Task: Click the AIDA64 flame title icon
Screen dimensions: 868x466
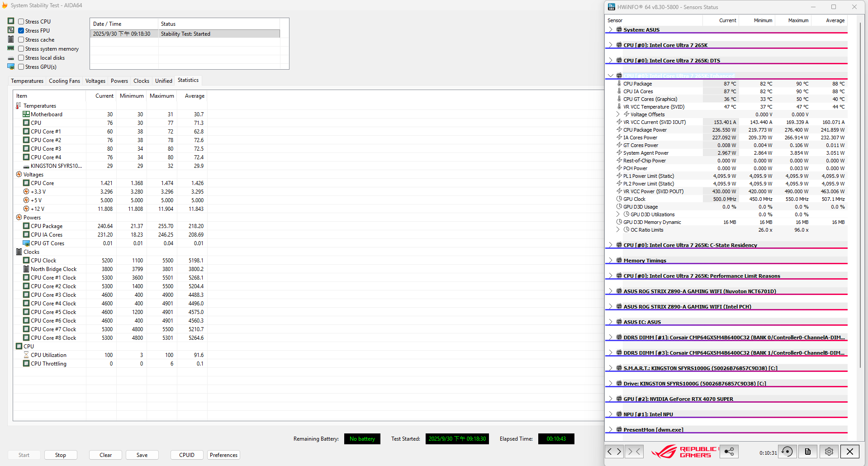Action: click(x=5, y=5)
